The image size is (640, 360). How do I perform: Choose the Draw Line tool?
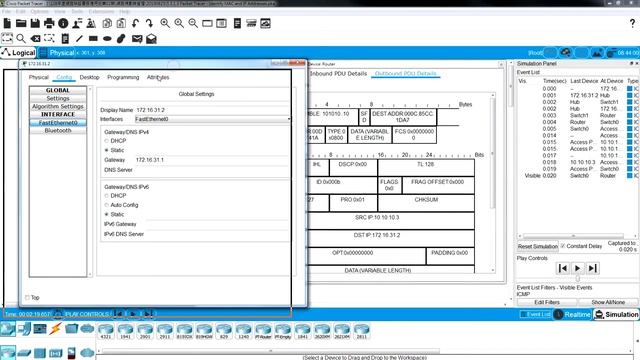(79, 38)
